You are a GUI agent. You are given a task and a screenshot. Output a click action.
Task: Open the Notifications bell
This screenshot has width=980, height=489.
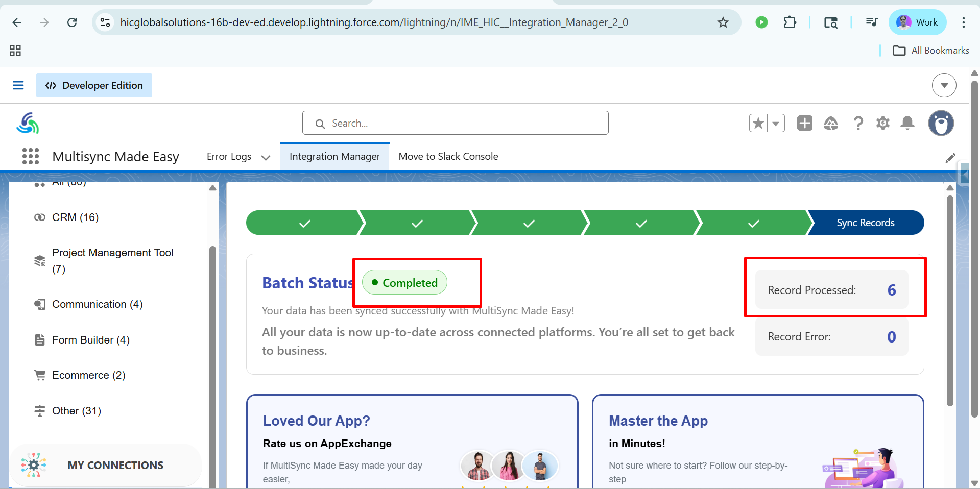click(x=907, y=123)
